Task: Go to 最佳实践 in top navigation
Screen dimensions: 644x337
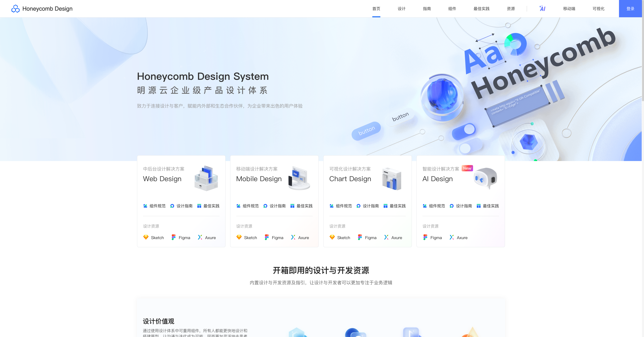Action: [x=482, y=9]
